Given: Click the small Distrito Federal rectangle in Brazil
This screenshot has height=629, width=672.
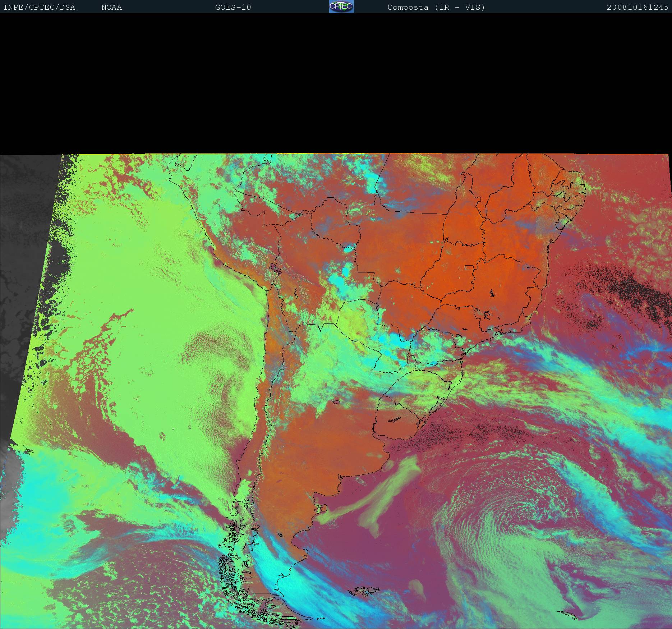Looking at the screenshot, I should click(x=469, y=267).
